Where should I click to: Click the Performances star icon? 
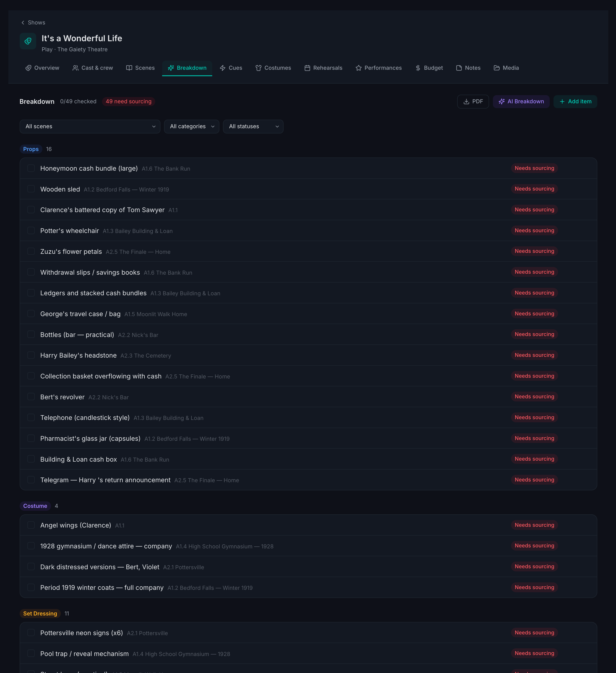pos(359,68)
